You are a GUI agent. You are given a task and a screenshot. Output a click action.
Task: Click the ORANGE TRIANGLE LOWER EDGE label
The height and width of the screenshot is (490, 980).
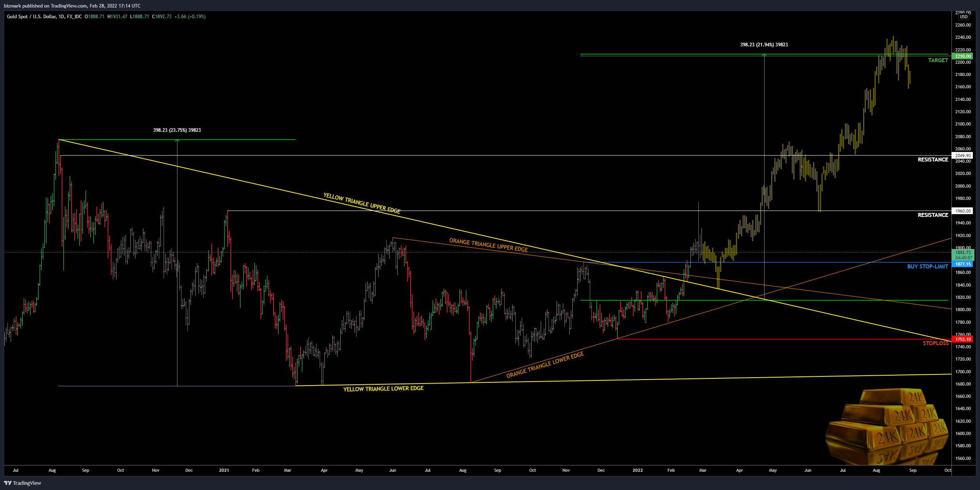coord(545,365)
